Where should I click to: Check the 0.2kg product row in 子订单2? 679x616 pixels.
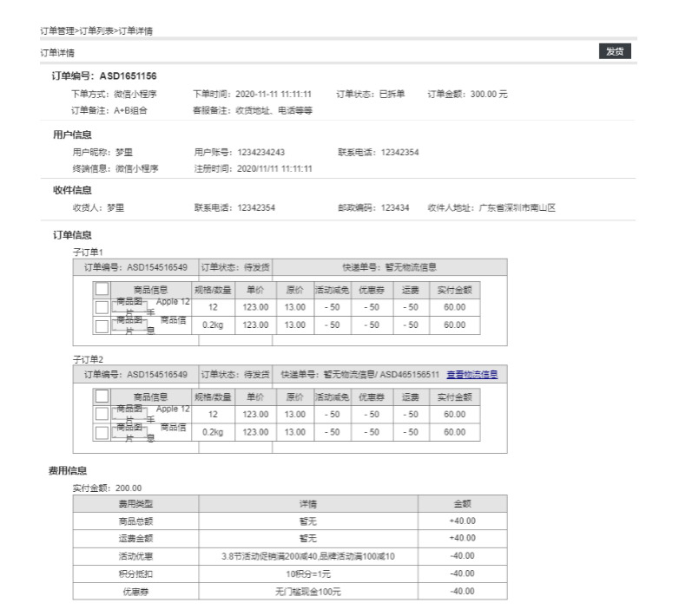(x=102, y=433)
